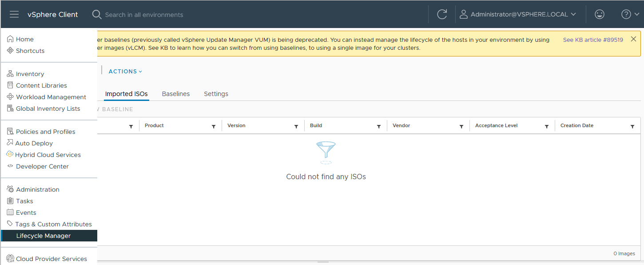
Task: Filter the Vendor column
Action: coord(461,126)
